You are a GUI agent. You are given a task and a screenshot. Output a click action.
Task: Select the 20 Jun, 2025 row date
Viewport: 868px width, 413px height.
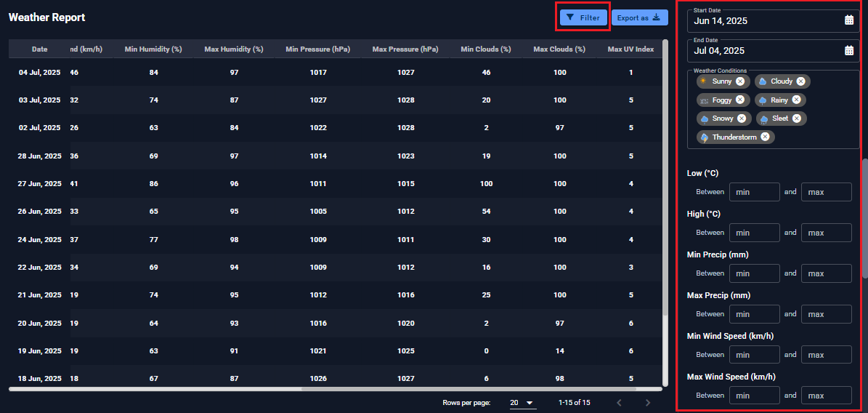[x=40, y=323]
